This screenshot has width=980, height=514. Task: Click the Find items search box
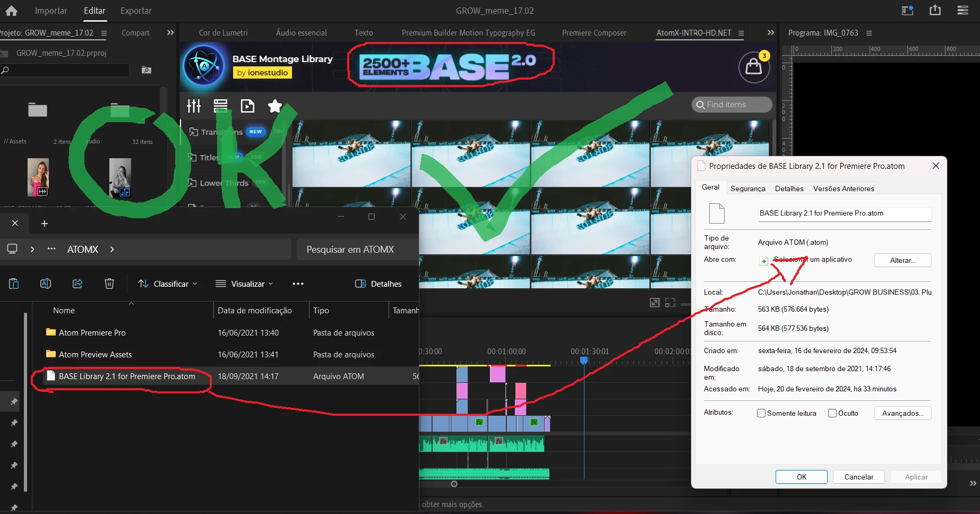(x=732, y=105)
